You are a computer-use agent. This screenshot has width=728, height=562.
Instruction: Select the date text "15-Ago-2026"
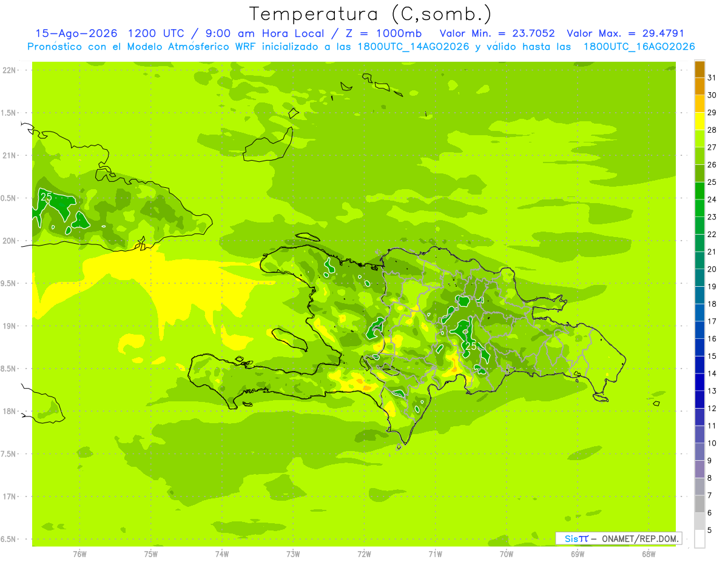[76, 34]
